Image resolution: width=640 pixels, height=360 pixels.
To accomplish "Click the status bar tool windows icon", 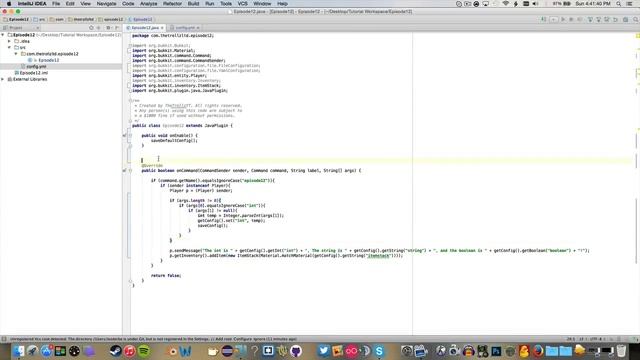I will 4,339.
